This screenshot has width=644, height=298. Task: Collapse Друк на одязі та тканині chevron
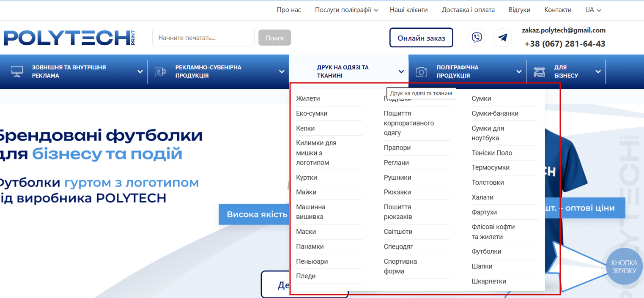401,72
